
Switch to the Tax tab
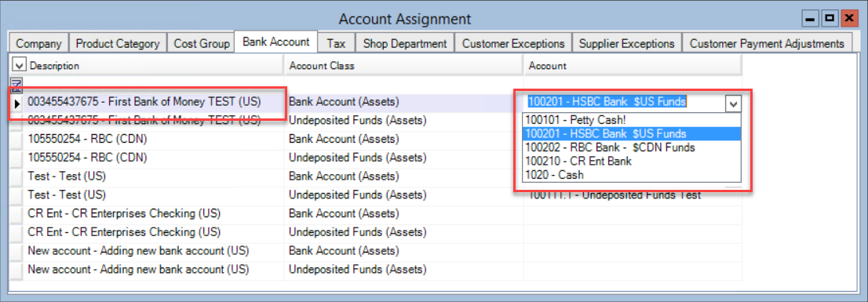tap(336, 43)
